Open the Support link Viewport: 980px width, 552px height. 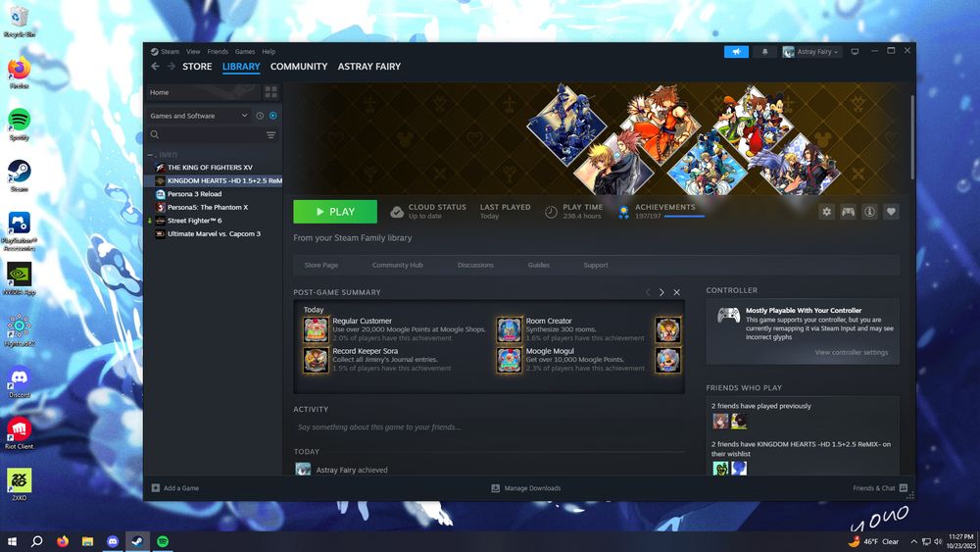(596, 265)
